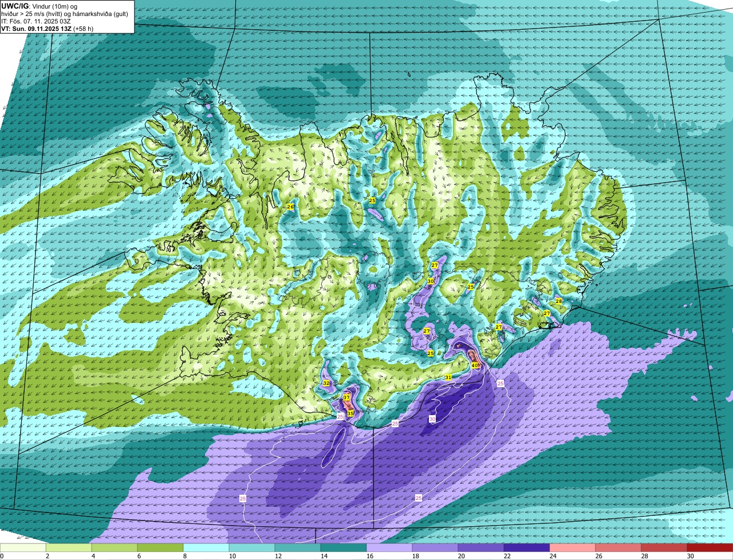Click the yellow peak gust label 35
The height and width of the screenshot is (560, 733).
pyautogui.click(x=350, y=413)
